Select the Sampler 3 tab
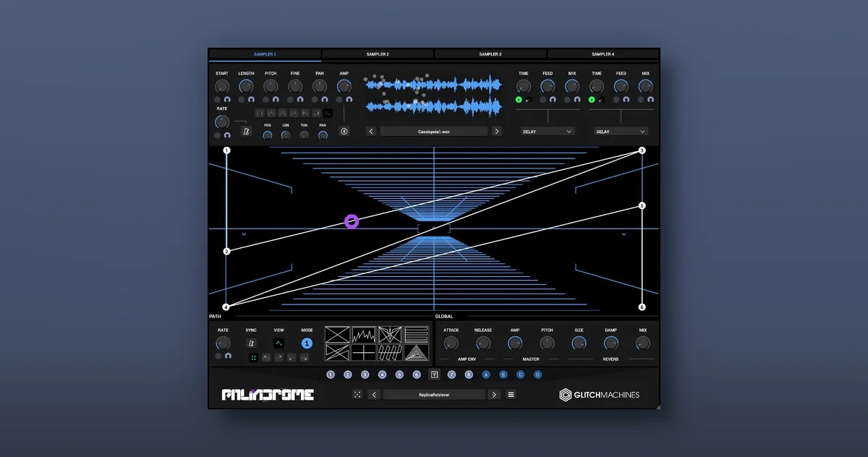Screen dimensions: 868x457 [490, 54]
